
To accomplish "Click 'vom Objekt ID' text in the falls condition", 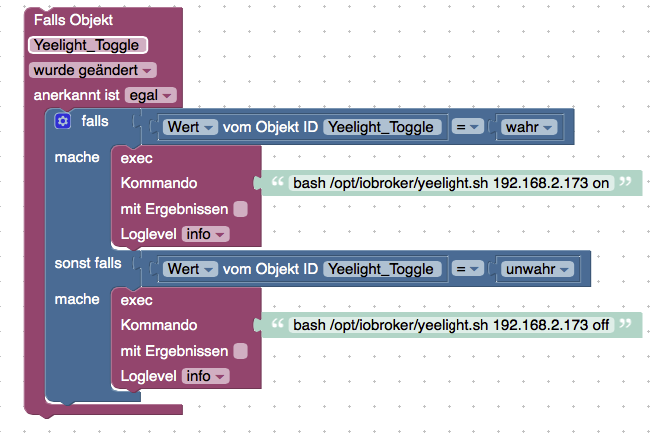I will click(271, 127).
